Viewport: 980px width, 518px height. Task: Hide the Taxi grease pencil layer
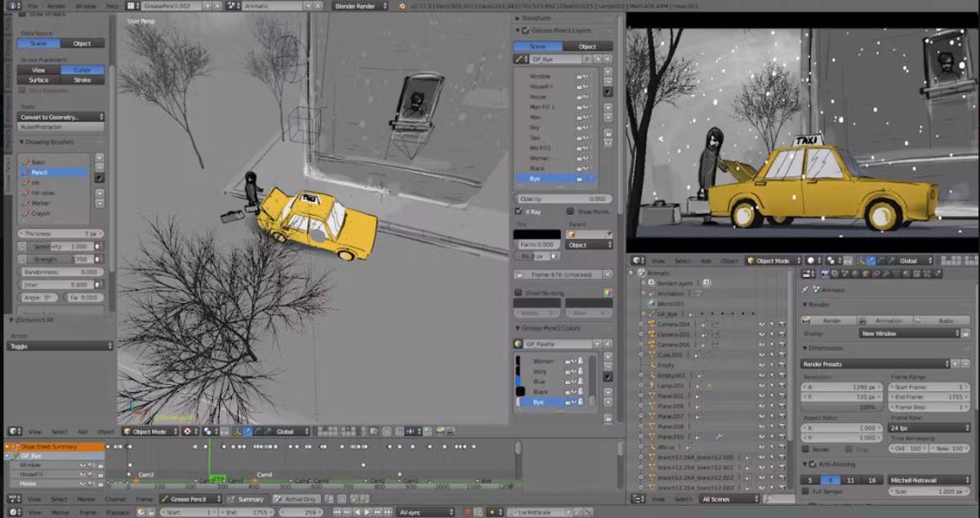click(586, 137)
